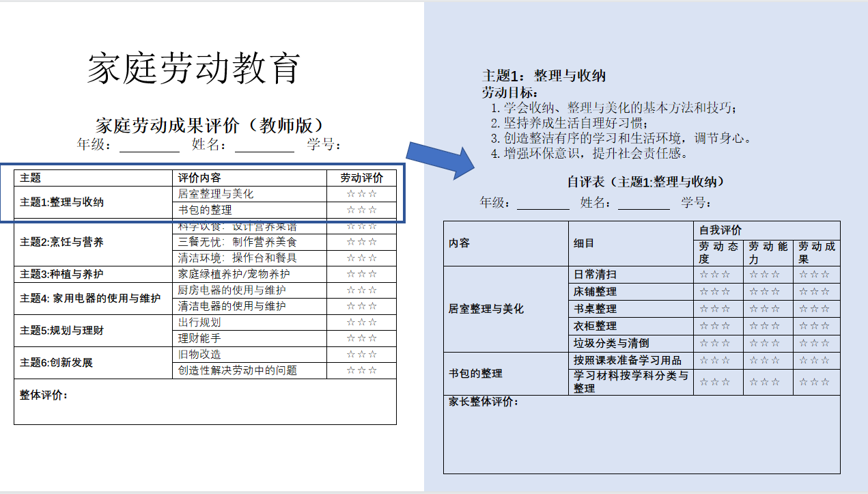Click the 家长整体评价： label
The width and height of the screenshot is (868, 494).
(x=483, y=402)
